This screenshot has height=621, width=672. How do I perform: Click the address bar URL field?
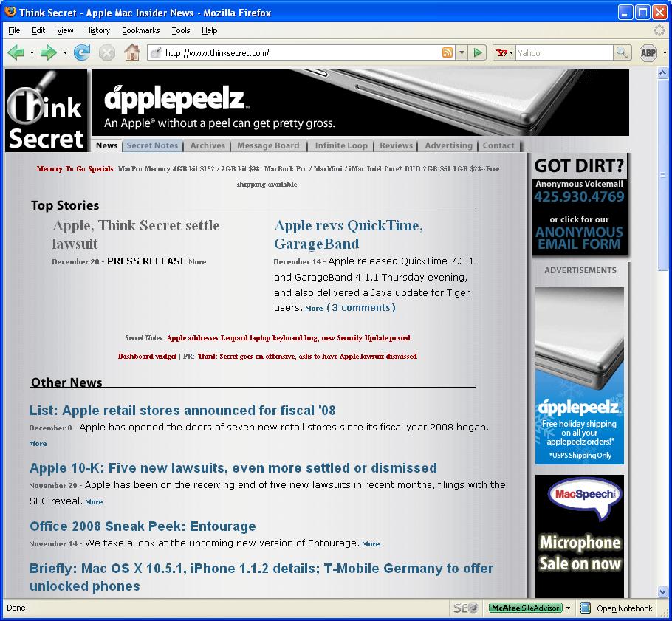[x=302, y=52]
